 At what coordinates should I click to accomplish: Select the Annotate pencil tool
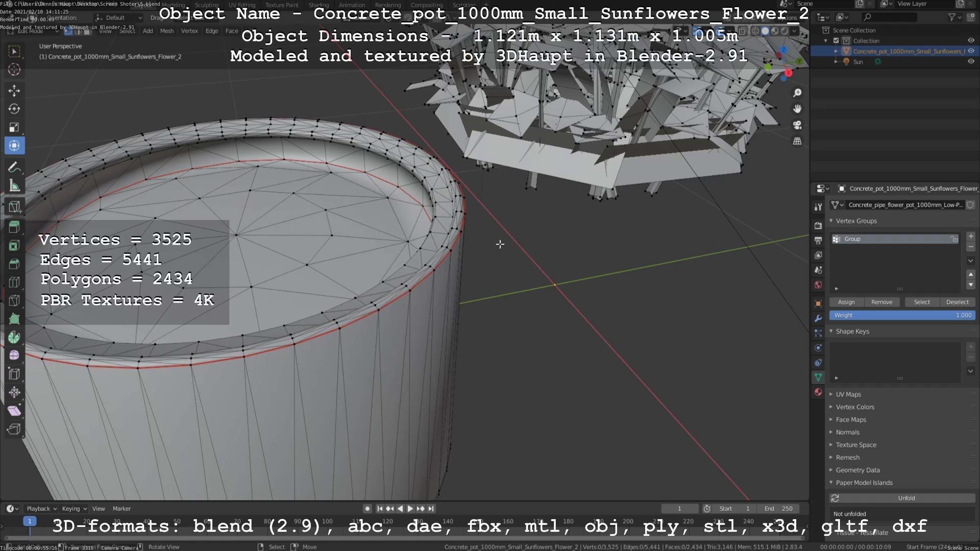pos(14,167)
